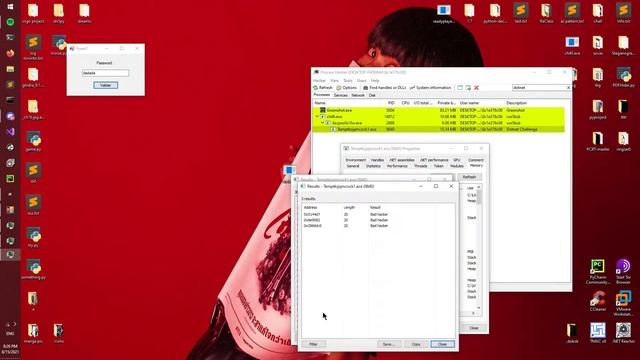Image resolution: width=640 pixels, height=360 pixels.
Task: Open the Memory tab in Properties window
Action: point(476,166)
